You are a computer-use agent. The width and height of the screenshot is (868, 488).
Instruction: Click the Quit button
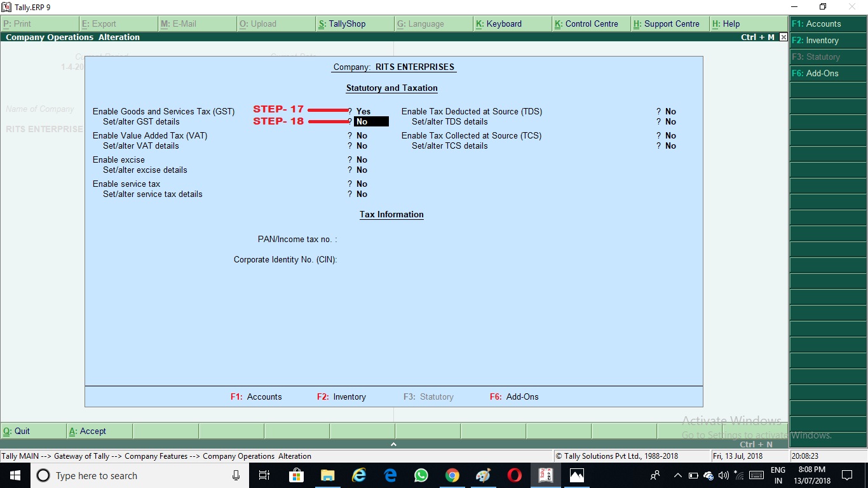(x=33, y=431)
